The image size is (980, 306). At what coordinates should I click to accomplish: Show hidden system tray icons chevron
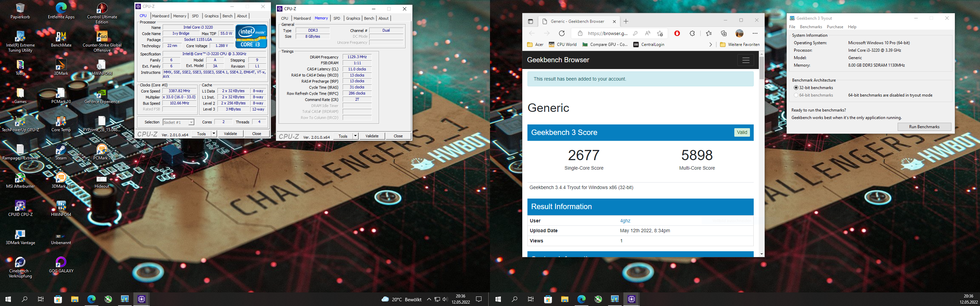[429, 299]
